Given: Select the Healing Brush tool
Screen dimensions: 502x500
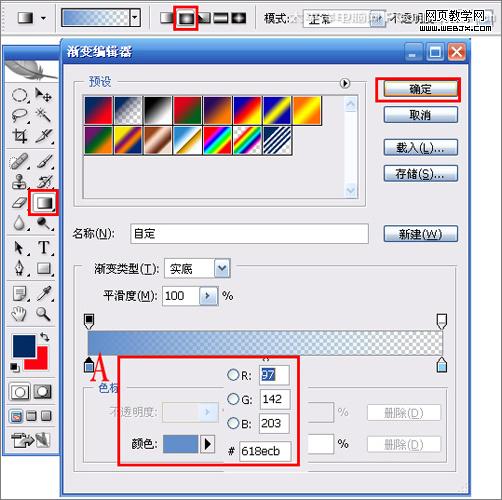Looking at the screenshot, I should pos(19,161).
